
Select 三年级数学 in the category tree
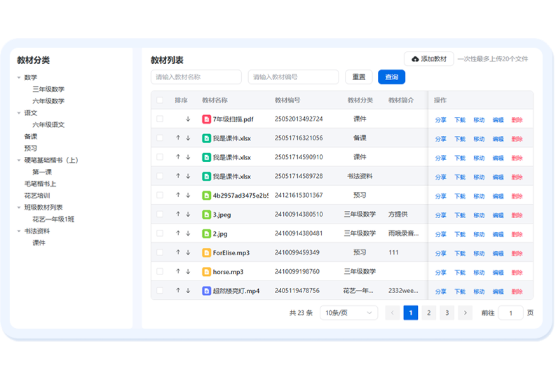tap(48, 89)
